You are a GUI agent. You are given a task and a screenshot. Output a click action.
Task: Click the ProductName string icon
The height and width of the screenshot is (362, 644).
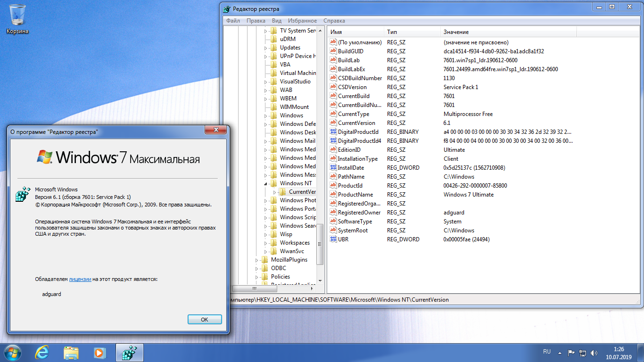coord(333,194)
